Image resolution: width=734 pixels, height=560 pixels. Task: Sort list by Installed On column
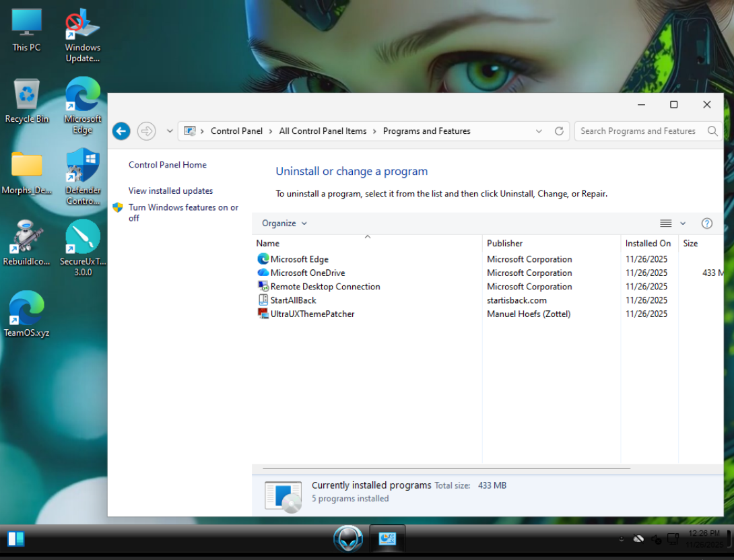click(x=648, y=243)
